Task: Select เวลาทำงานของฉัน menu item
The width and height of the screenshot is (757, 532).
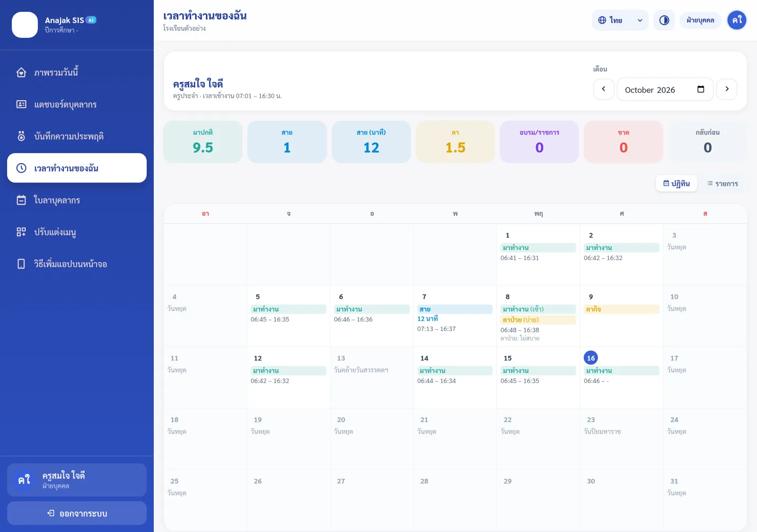Action: tap(77, 168)
